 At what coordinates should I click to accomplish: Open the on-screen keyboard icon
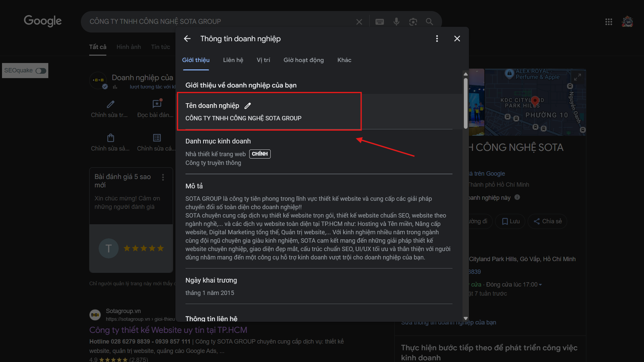380,22
